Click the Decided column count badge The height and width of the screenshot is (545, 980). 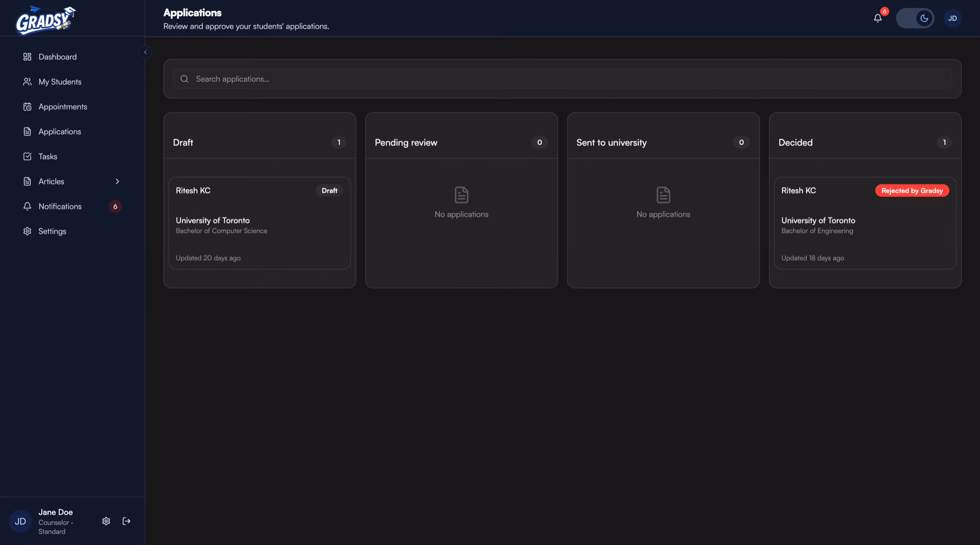[944, 142]
